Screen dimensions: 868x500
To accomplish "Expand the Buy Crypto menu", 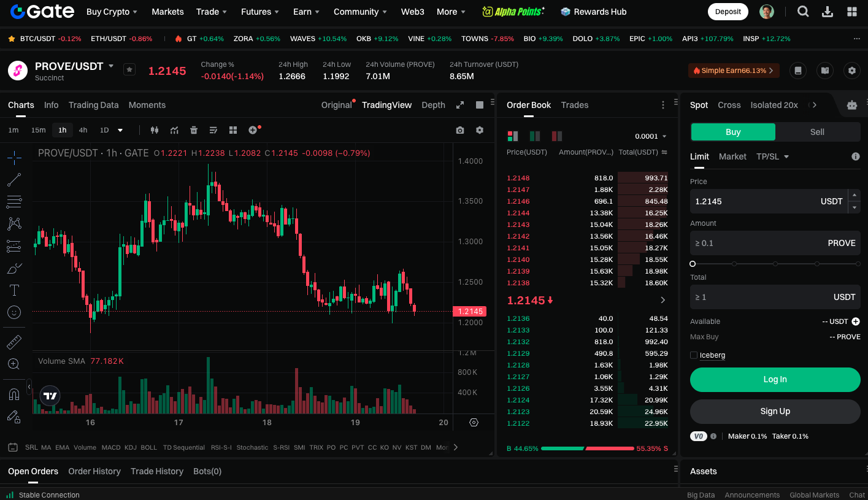I will 112,12.
